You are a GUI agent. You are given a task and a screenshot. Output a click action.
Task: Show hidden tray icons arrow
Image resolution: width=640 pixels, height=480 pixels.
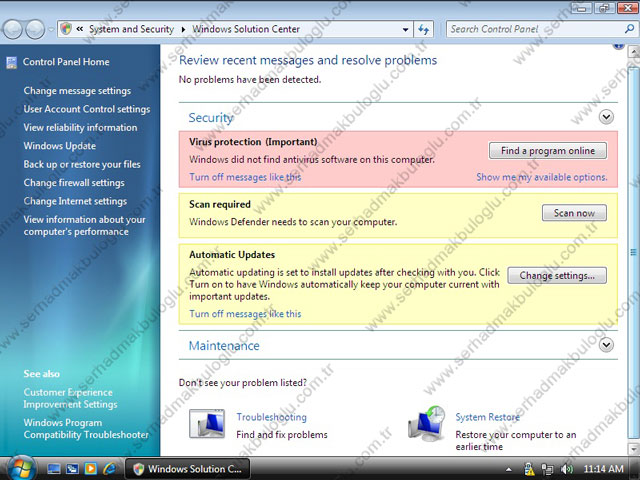click(x=509, y=469)
